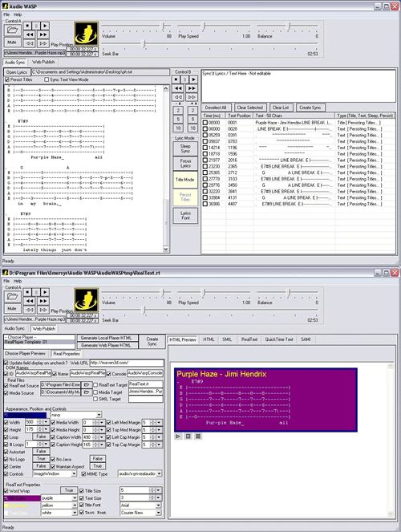This screenshot has height=532, width=401.
Task: Fast-forward in the bottom window's Control A
Action: tap(43, 301)
